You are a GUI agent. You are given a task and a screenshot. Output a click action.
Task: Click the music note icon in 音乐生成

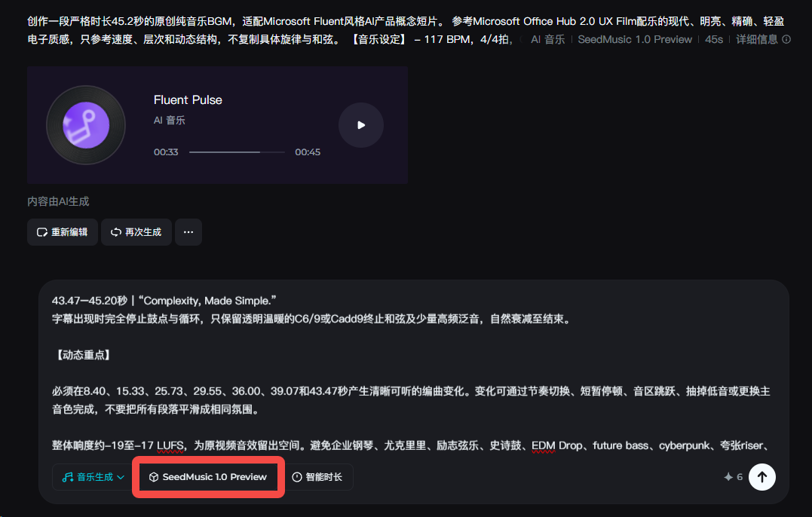pos(68,477)
